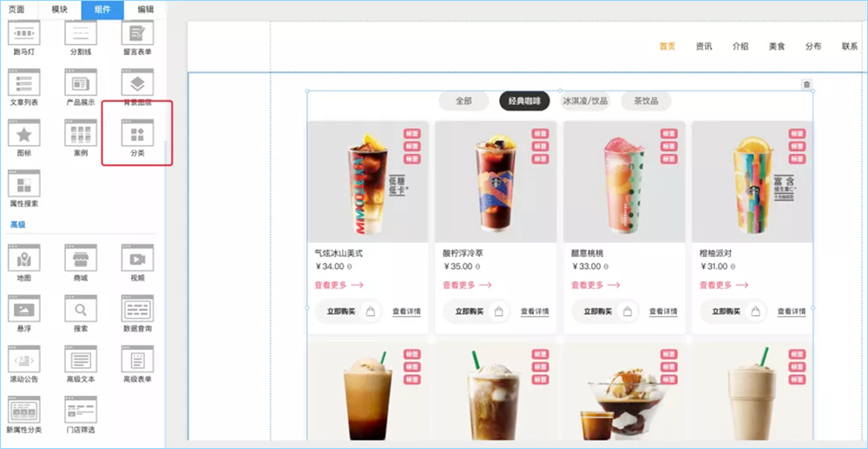Filter products by 全部 category
The width and height of the screenshot is (868, 449).
coord(464,102)
